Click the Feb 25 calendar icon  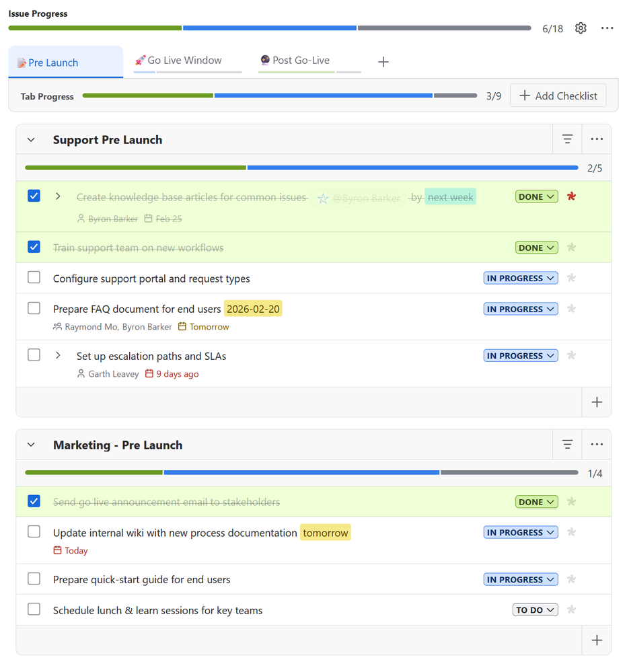(148, 219)
